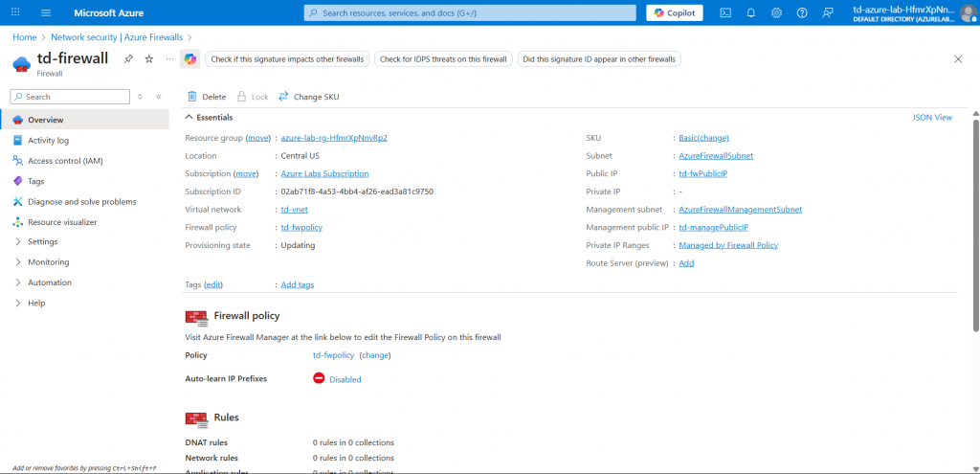
Task: Click the global search resources box
Action: (470, 12)
